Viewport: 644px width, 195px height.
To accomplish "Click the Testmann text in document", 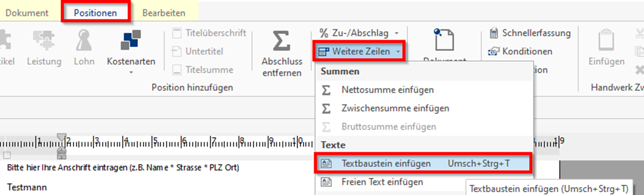I will pyautogui.click(x=27, y=187).
